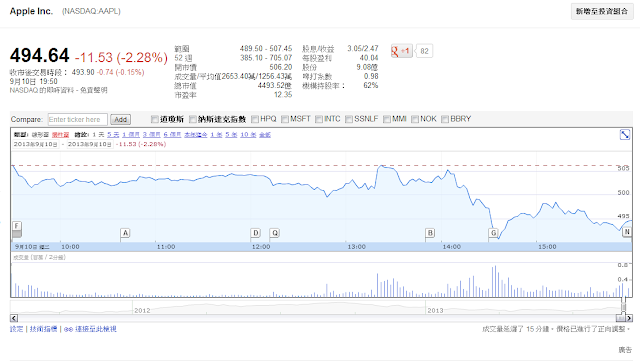
Task: Open the news flag next to flag D
Action: tap(275, 233)
